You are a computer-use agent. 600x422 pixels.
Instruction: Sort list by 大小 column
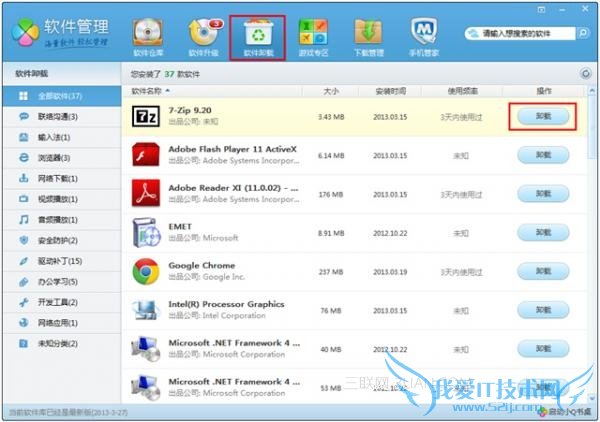coord(331,91)
